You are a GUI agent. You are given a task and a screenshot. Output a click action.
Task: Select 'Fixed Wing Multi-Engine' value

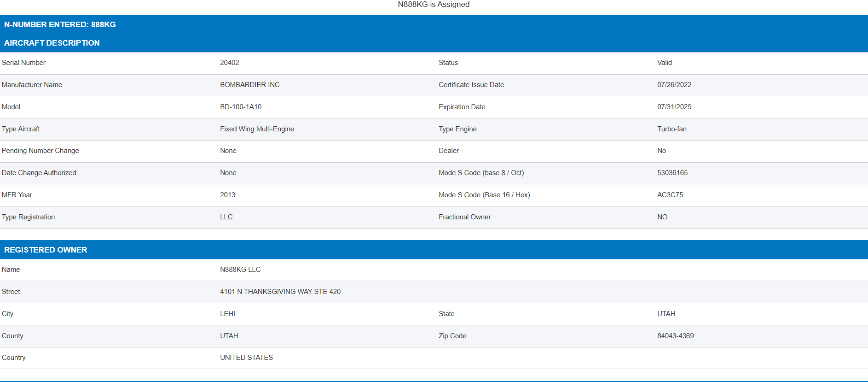tap(257, 129)
